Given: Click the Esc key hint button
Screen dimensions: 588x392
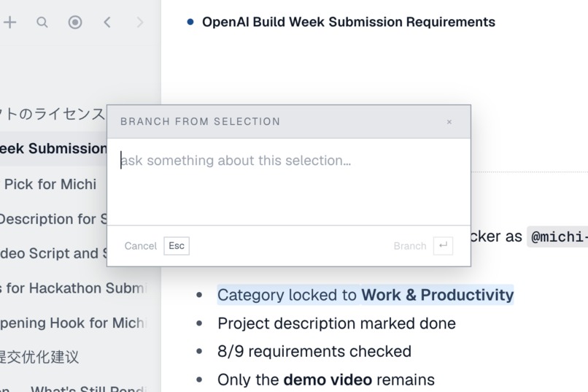Looking at the screenshot, I should (x=177, y=246).
